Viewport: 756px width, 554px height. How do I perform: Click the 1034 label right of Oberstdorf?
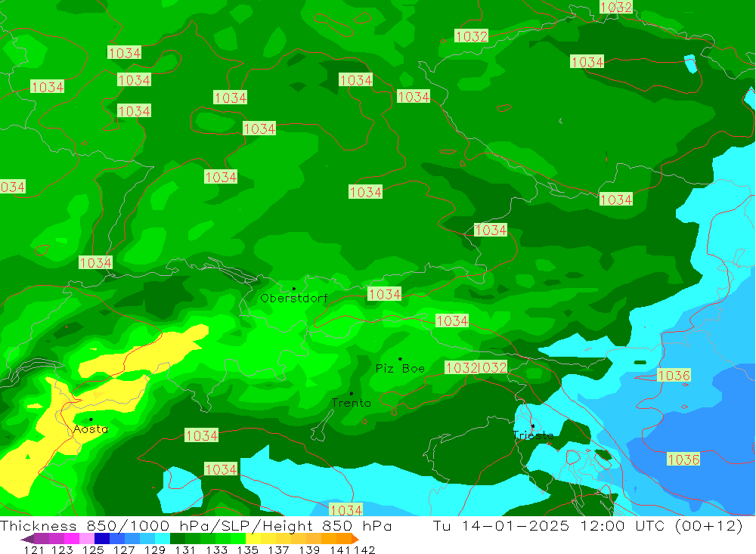pyautogui.click(x=384, y=294)
